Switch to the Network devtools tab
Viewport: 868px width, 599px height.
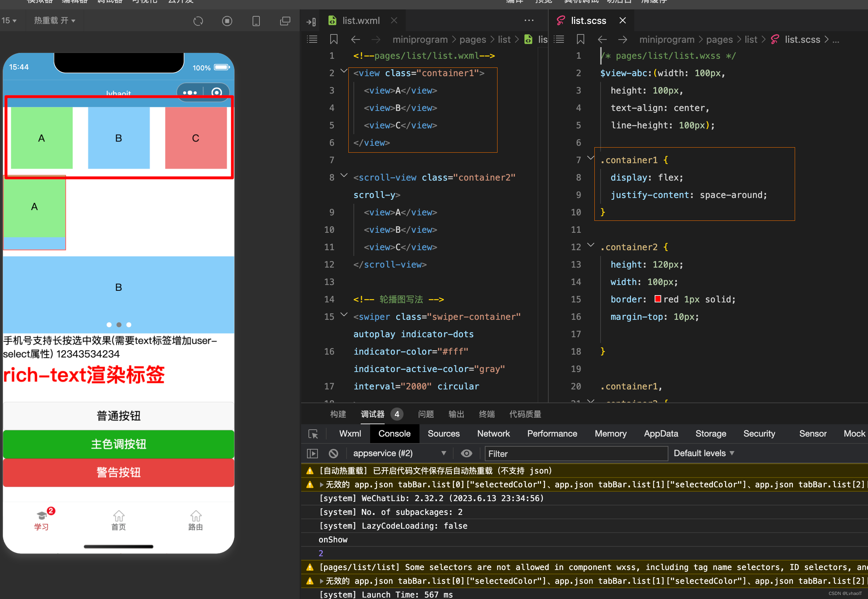pos(493,434)
